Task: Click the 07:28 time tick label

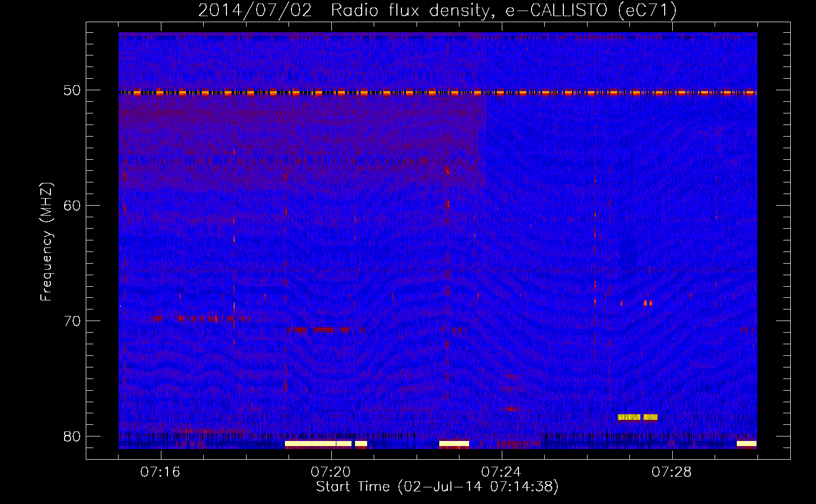Action: 672,472
